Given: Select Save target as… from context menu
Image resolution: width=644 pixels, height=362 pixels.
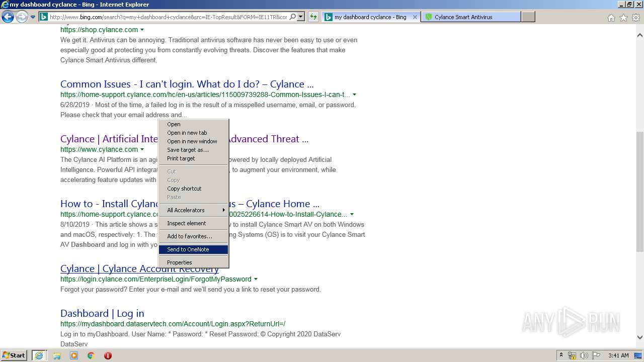Looking at the screenshot, I should (x=193, y=150).
